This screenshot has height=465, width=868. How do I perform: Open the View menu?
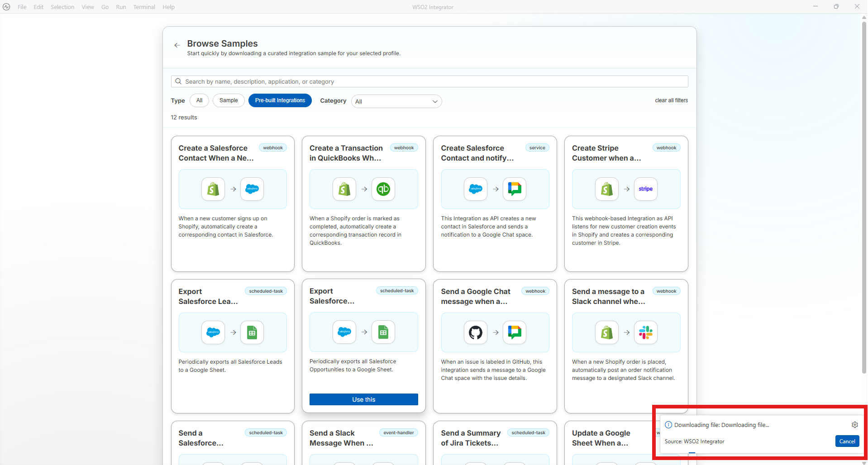[x=88, y=7]
